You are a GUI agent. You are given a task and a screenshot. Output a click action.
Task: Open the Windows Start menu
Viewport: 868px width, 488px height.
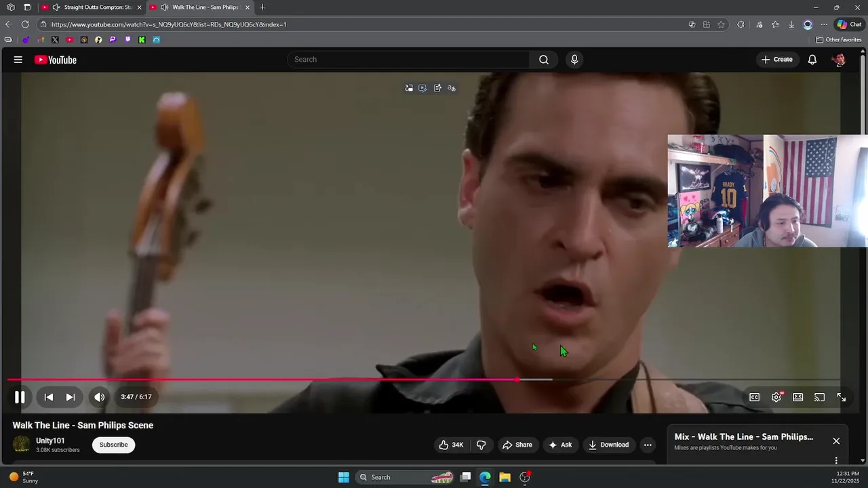tap(344, 477)
